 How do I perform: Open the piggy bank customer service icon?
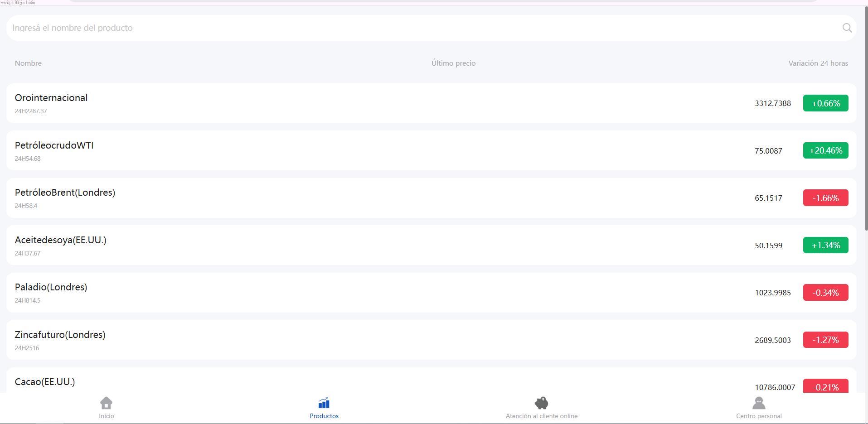click(541, 403)
